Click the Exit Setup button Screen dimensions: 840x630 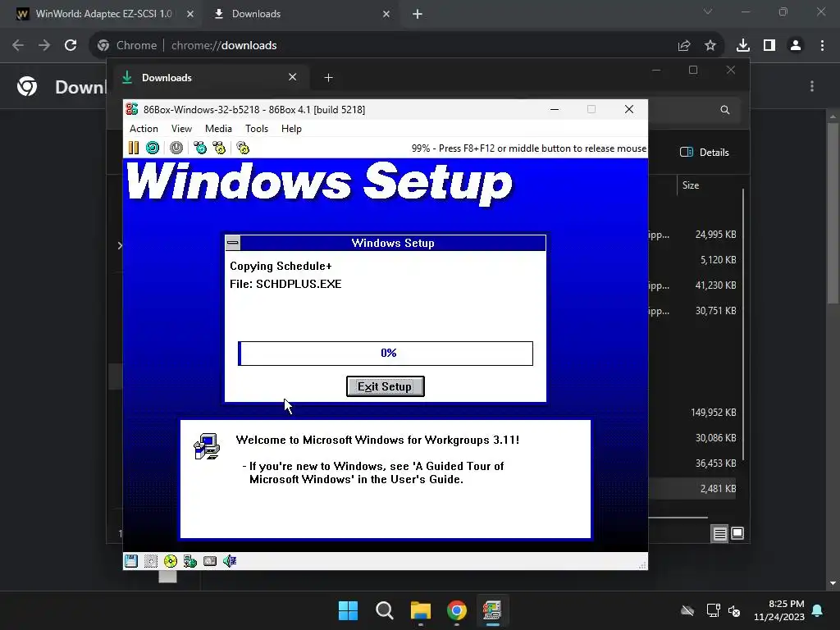click(x=386, y=386)
